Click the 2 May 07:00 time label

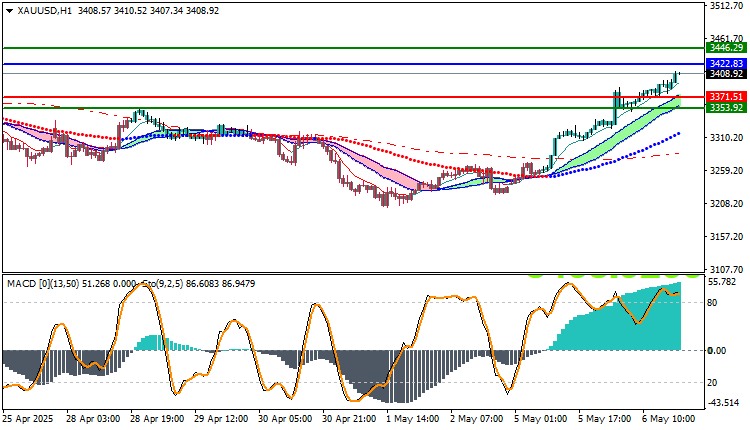pyautogui.click(x=477, y=419)
